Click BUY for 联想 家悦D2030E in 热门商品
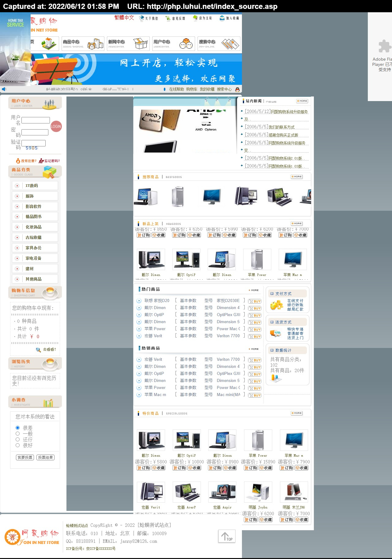The height and width of the screenshot is (559, 392). 254,301
